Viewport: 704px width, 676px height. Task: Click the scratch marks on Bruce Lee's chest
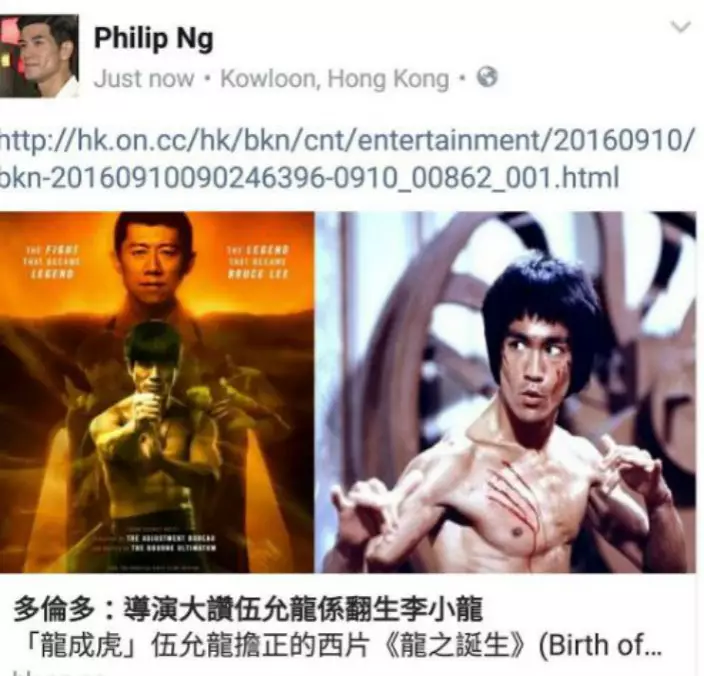(x=521, y=499)
